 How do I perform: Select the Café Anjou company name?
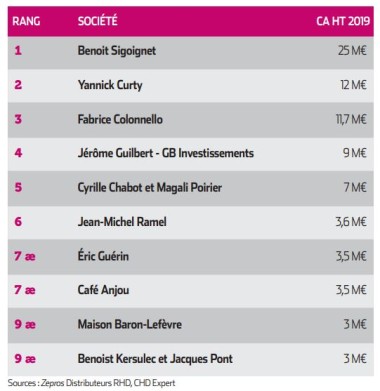(x=103, y=290)
